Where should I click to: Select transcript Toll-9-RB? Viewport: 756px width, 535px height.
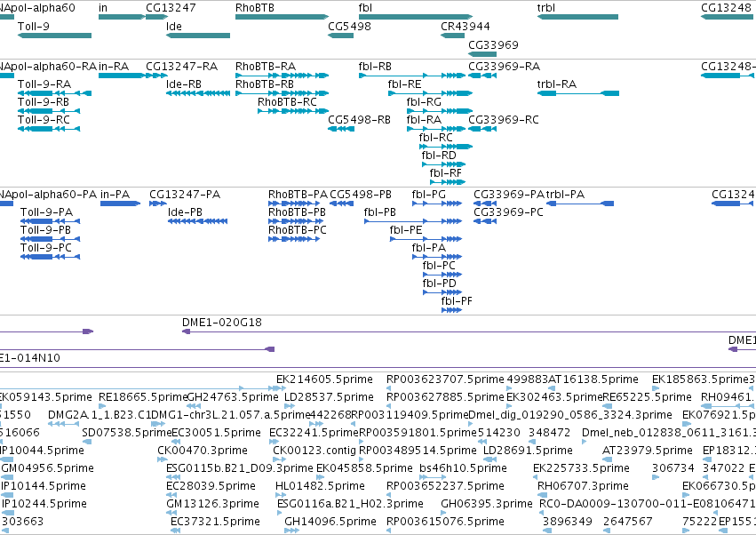pyautogui.click(x=49, y=111)
